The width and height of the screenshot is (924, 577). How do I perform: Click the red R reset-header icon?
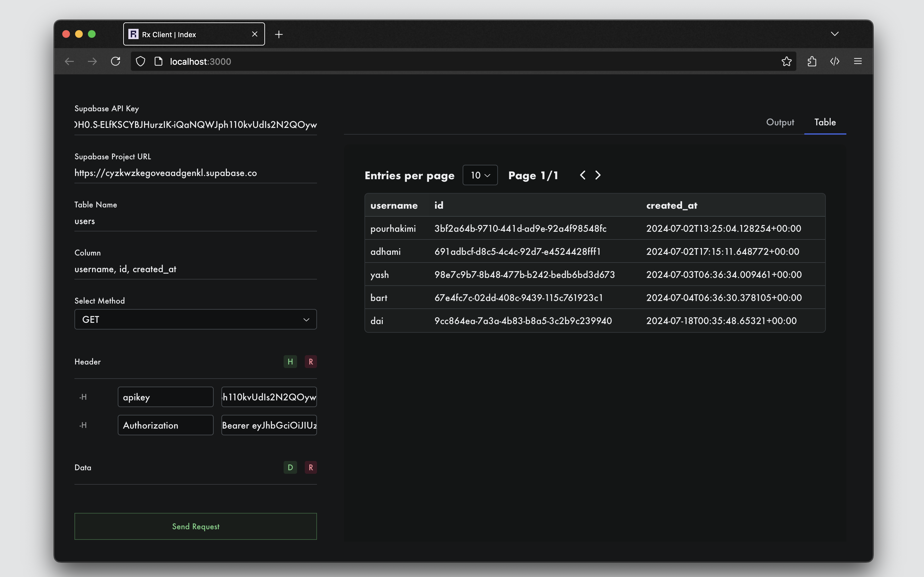pyautogui.click(x=311, y=361)
